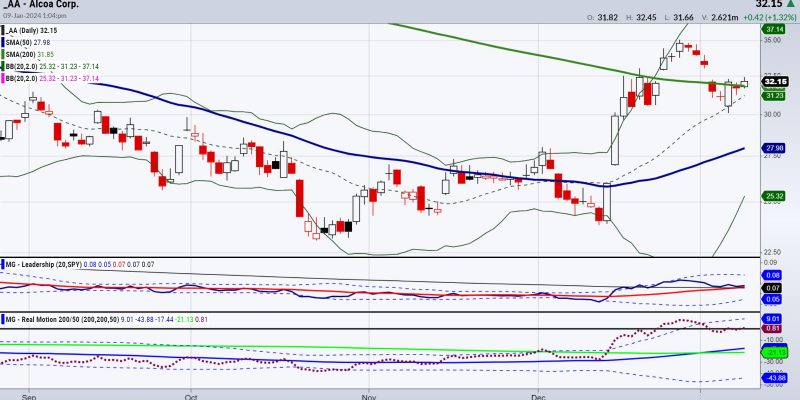Click the green 31.23 axis price tag

point(772,95)
